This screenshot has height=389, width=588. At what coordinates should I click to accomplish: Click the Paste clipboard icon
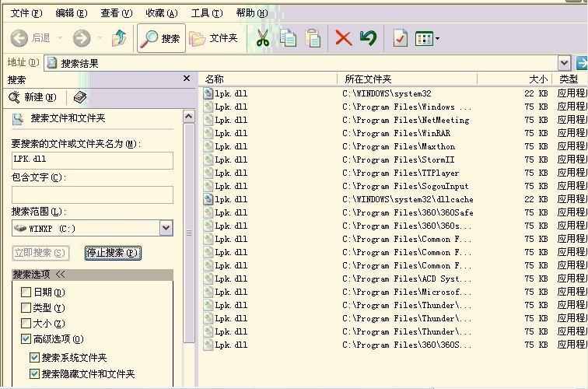[313, 38]
